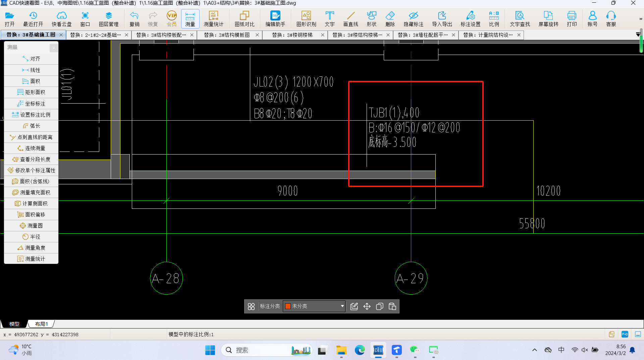Open 导入导出 import export tool
644x360 pixels.
pos(442,19)
